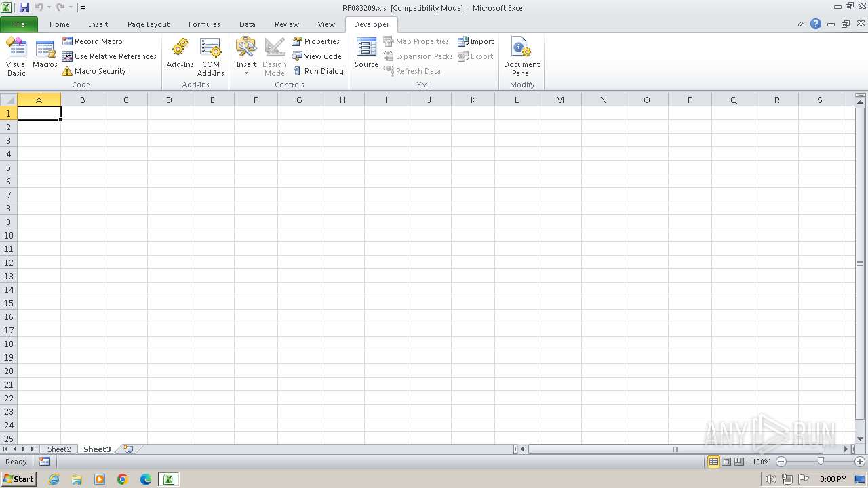
Task: Open the File tab
Action: click(19, 24)
